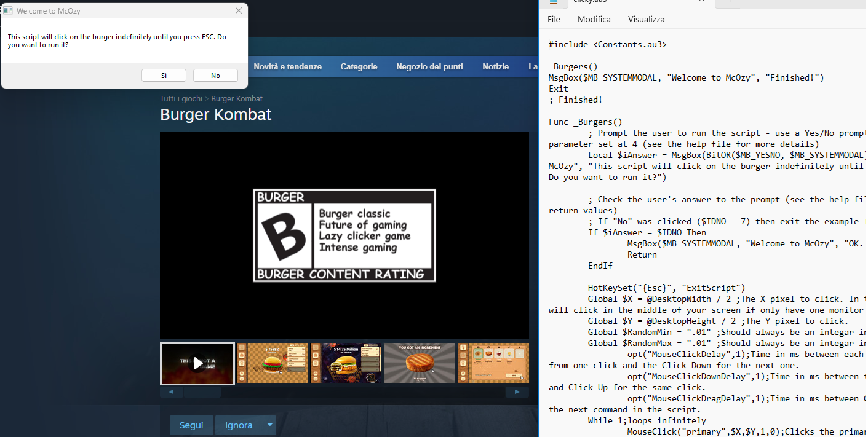Viewport: 868px width, 437px height.
Task: Click the 'While 1;loops infinitely' line
Action: 647,420
